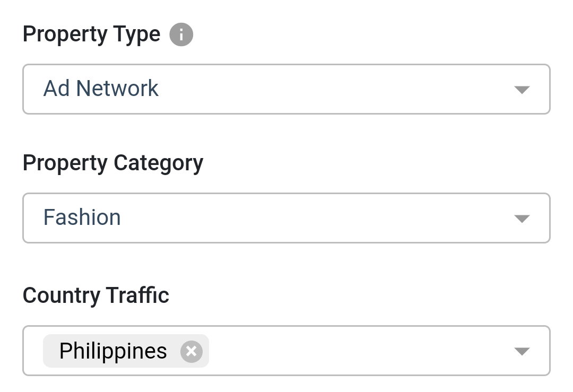Click the caret icon in Philippines box

(x=522, y=351)
